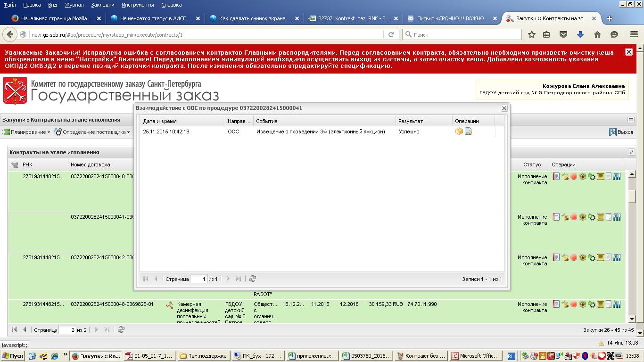Refresh the ООС dialog records list

(253, 279)
